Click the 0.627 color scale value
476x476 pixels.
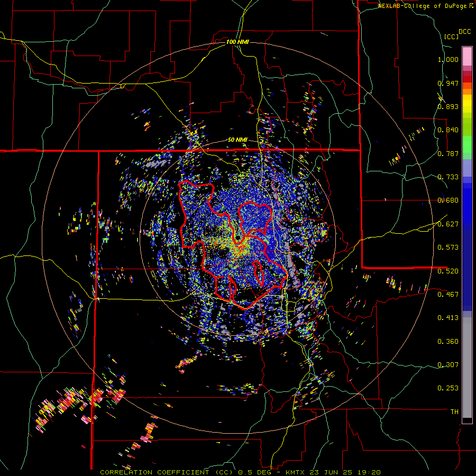click(448, 224)
